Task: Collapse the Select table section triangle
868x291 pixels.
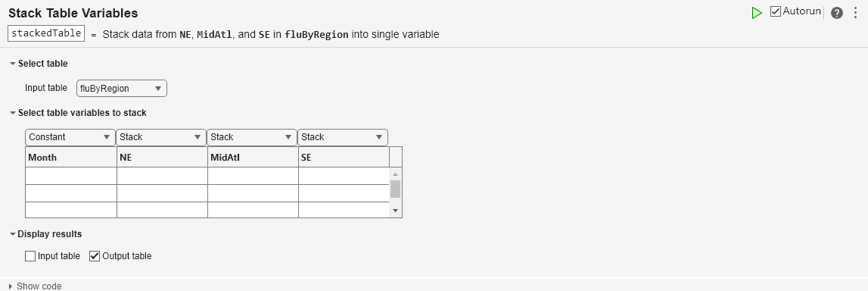Action: click(13, 64)
